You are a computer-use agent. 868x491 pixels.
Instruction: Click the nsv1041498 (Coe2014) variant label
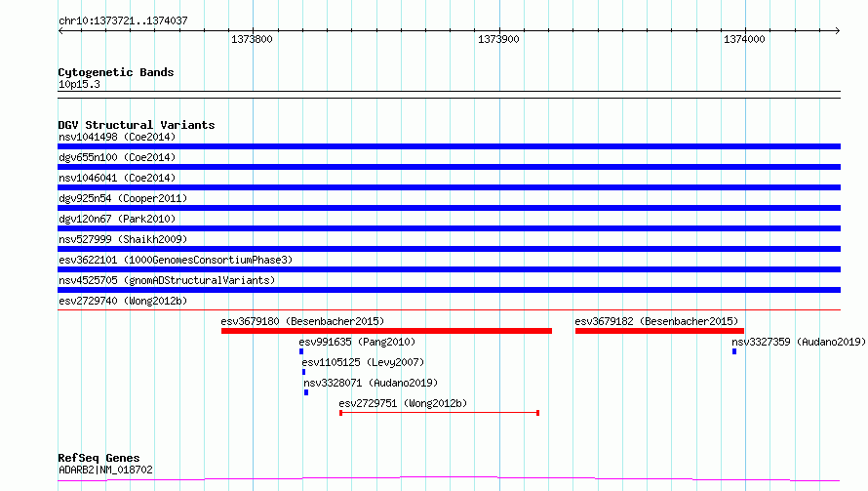pos(117,137)
